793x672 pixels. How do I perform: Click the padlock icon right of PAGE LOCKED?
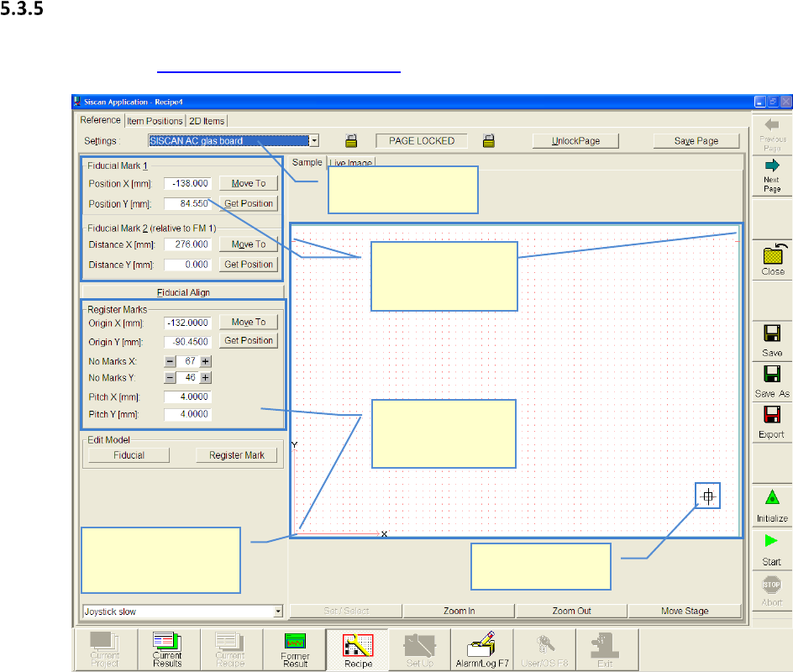click(489, 140)
